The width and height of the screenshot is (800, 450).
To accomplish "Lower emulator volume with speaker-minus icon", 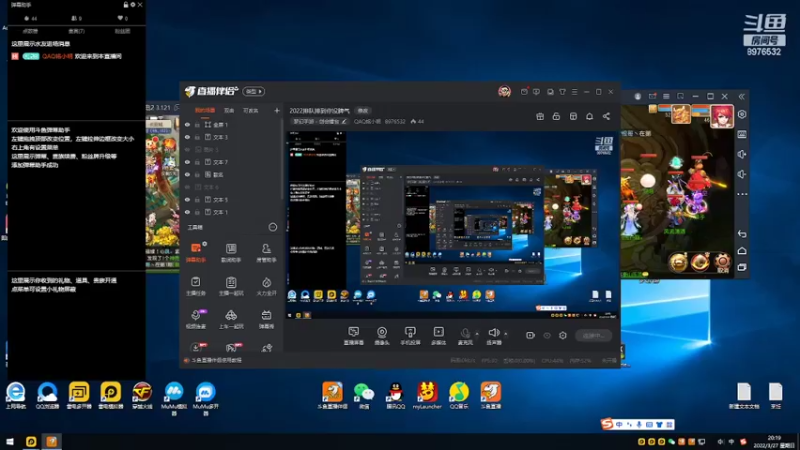I will [x=742, y=174].
